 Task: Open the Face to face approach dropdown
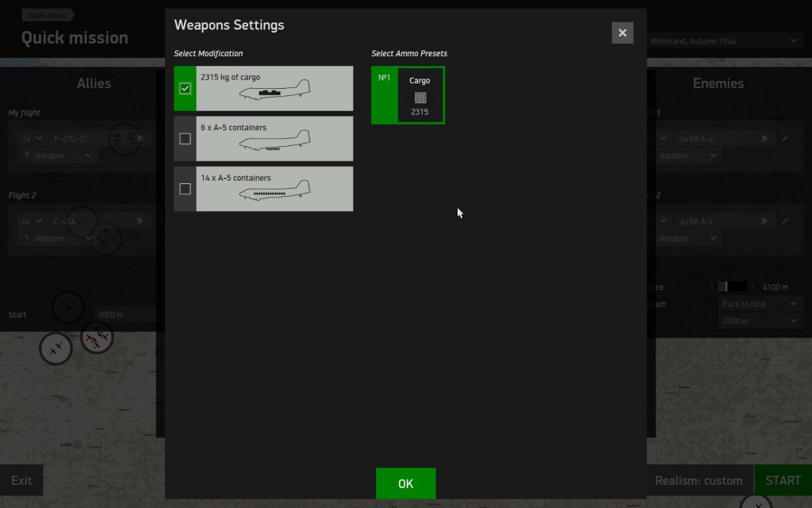(x=758, y=304)
